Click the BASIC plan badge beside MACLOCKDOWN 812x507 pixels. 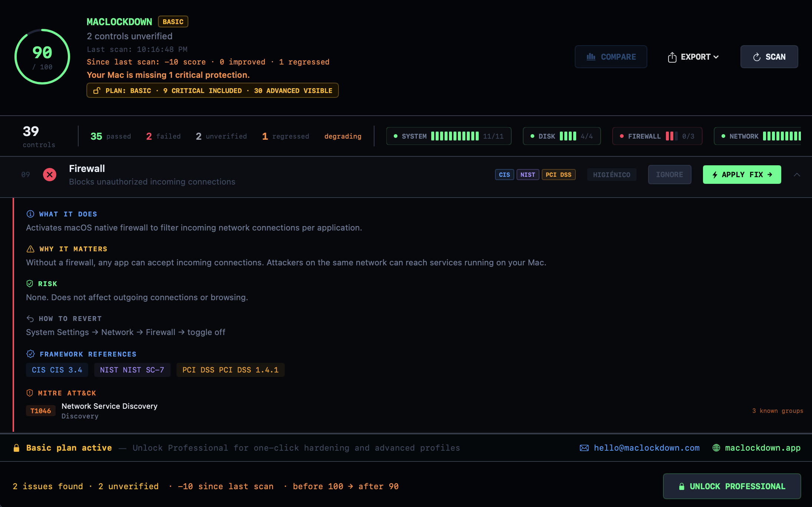click(x=173, y=21)
